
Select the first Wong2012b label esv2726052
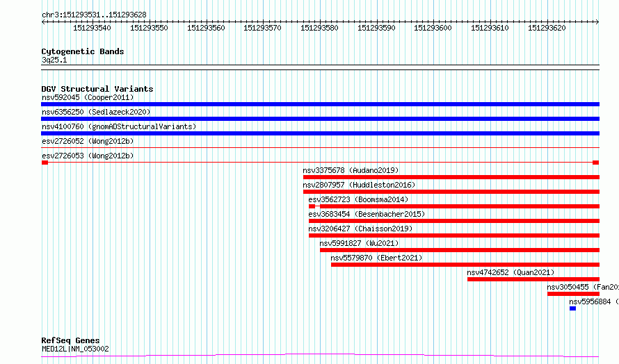88,141
